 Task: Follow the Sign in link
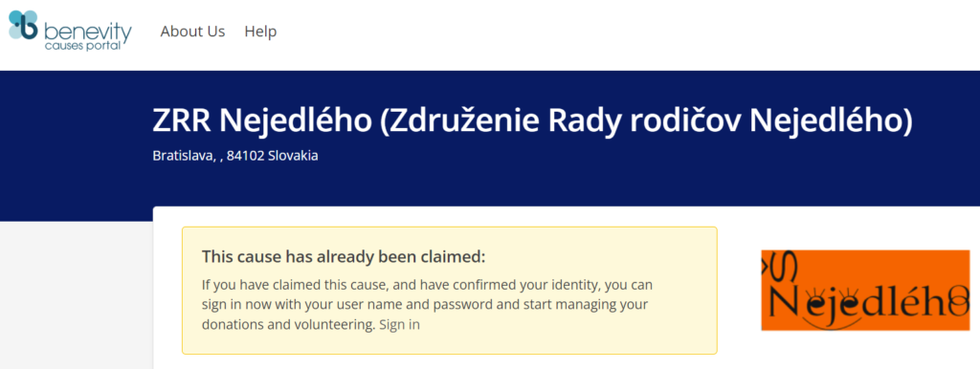pyautogui.click(x=399, y=325)
